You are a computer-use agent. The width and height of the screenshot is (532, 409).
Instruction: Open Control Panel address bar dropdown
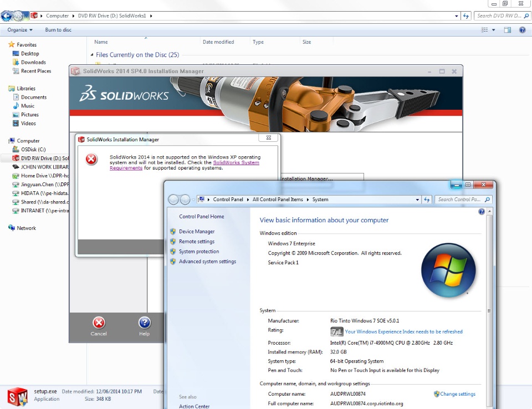point(417,200)
